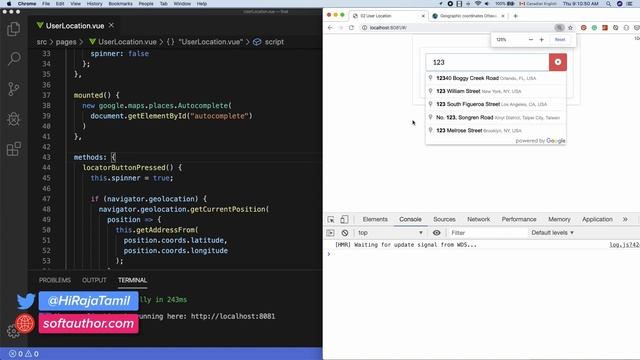
Task: Switch to the OUTPUT panel tab
Action: coord(94,280)
